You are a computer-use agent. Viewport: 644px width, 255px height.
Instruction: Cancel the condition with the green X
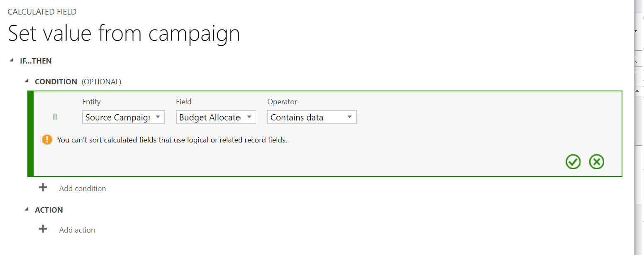[x=597, y=162]
